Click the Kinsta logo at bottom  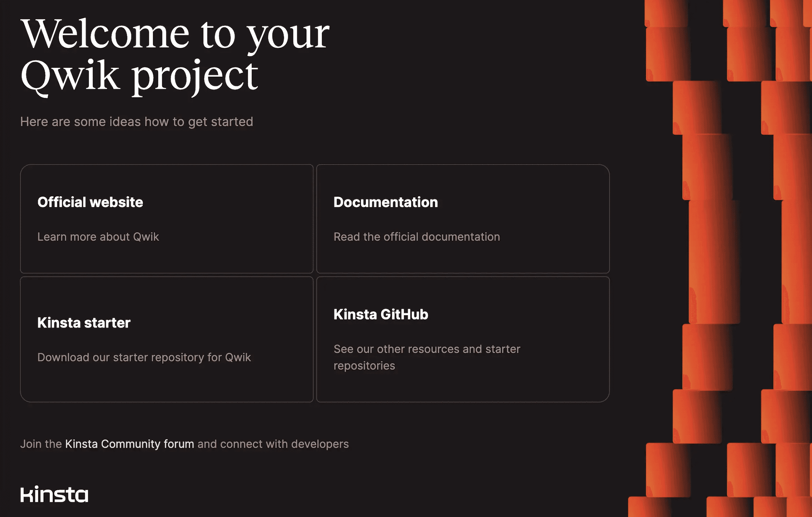point(54,494)
